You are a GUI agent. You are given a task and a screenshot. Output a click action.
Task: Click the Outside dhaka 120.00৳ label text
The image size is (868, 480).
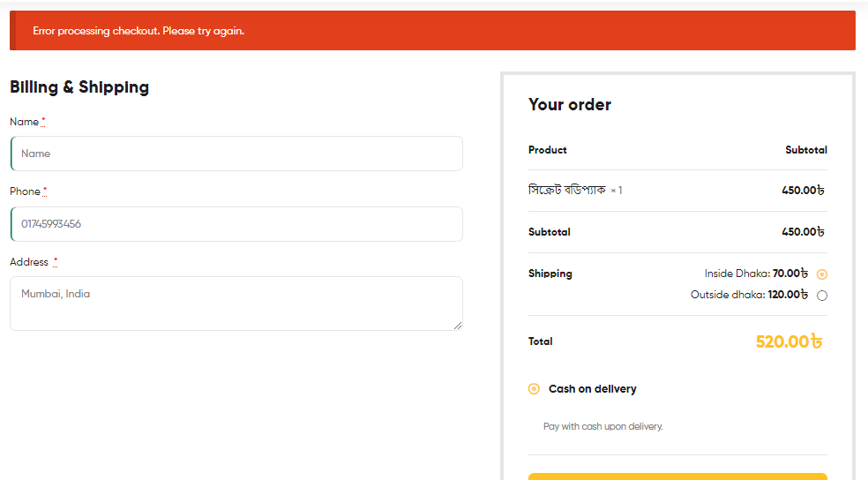pyautogui.click(x=750, y=295)
